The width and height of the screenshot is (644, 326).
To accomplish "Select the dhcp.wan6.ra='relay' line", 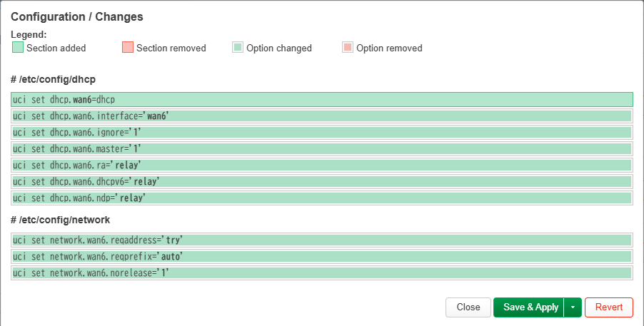I will click(322, 165).
